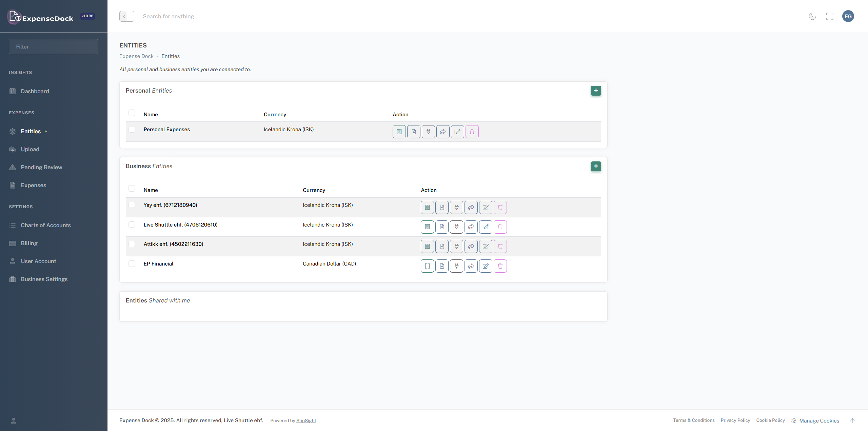Toggle dark mode using the moon icon
868x431 pixels.
(812, 16)
